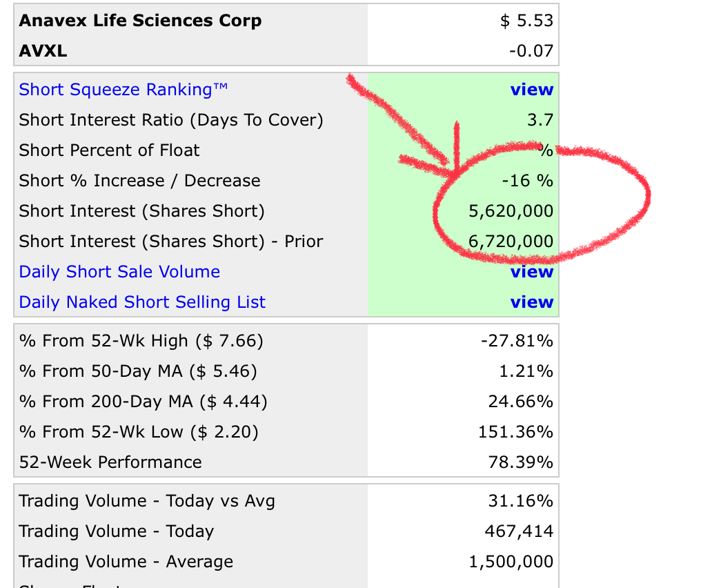Click the 151.36% from 52-Wk Low
Viewport: 721px width, 588px height.
click(515, 431)
